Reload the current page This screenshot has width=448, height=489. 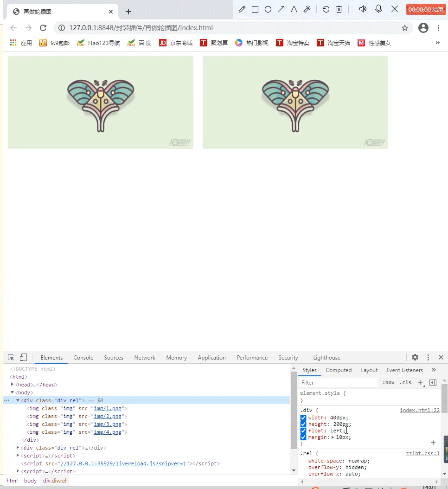click(x=43, y=28)
